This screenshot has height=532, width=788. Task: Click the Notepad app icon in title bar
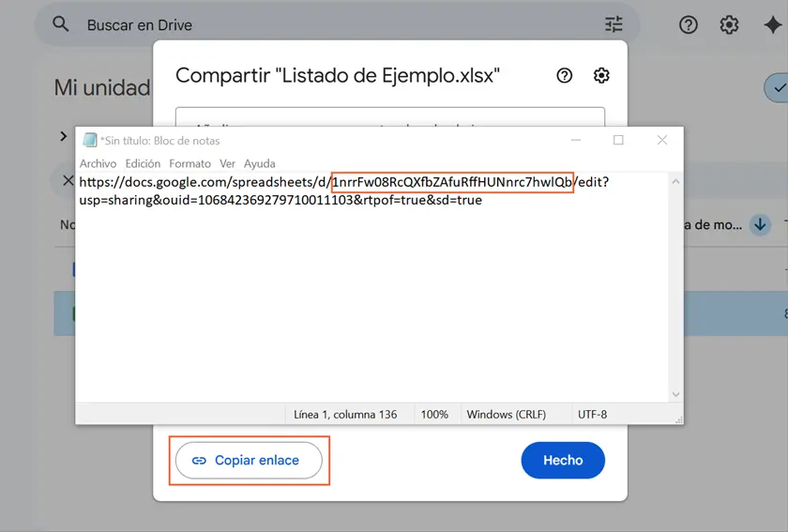(x=90, y=141)
